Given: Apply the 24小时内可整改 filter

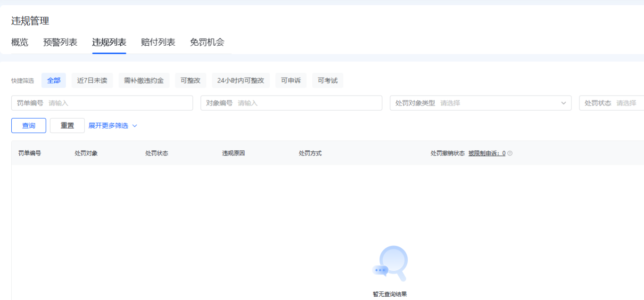Looking at the screenshot, I should coord(240,81).
